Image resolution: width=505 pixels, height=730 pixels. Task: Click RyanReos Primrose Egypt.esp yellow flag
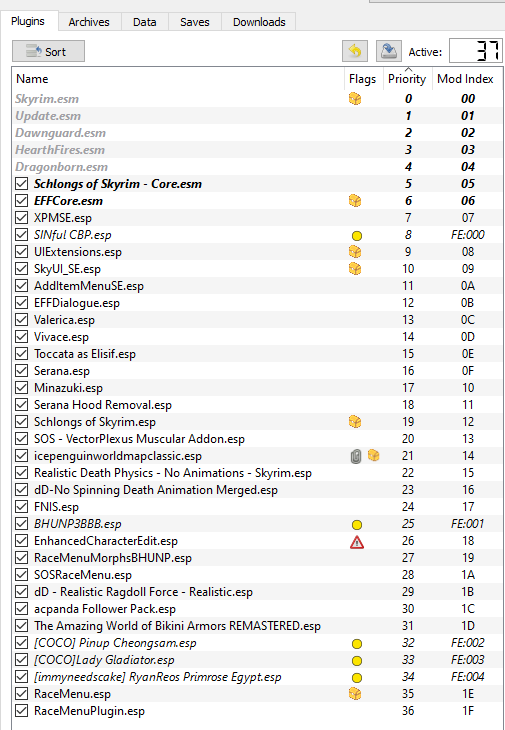357,678
